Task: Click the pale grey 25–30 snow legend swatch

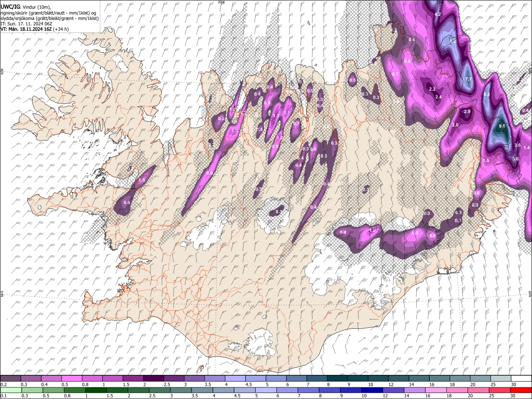Action: pyautogui.click(x=500, y=379)
